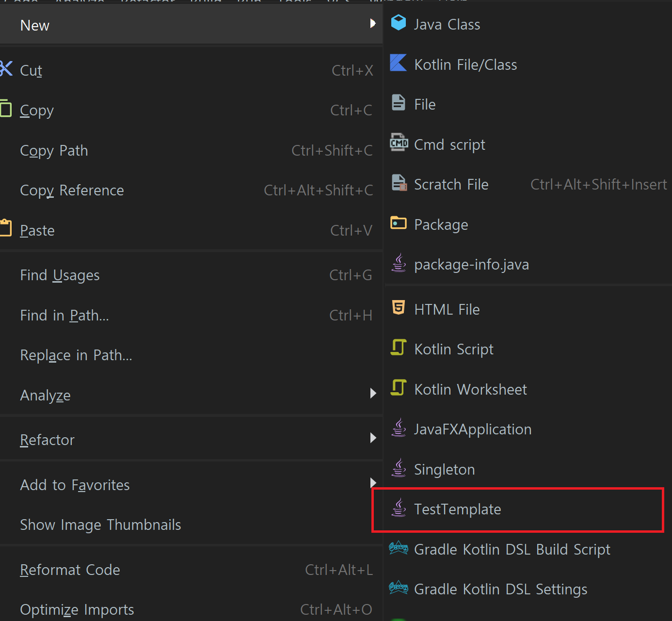Choose Copy from the context menu
Screen dimensions: 672x621
point(191,110)
